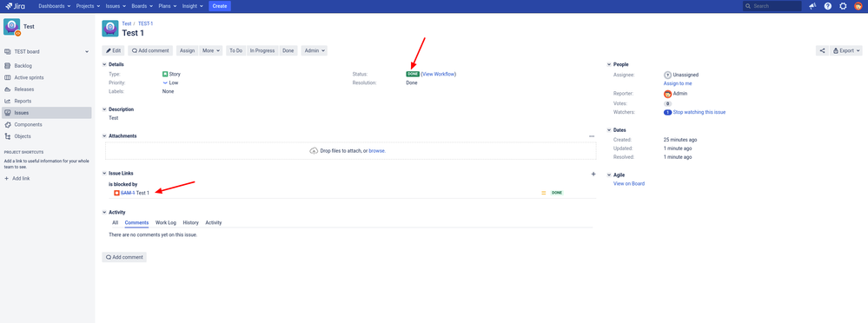The image size is (868, 323).
Task: Click Assign to me link
Action: point(678,83)
